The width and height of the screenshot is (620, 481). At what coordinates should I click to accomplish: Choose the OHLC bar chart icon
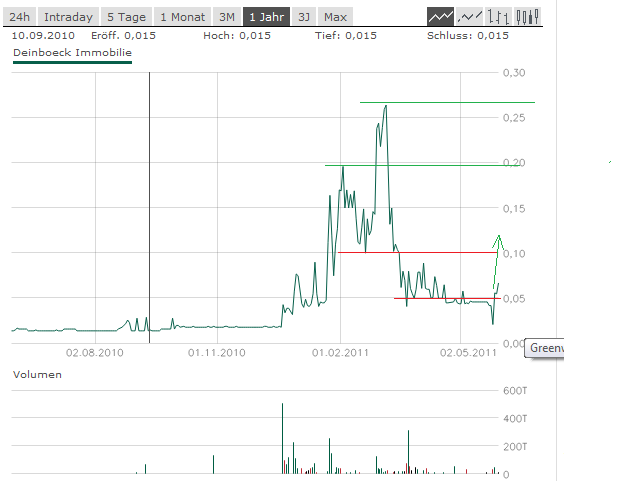pos(498,17)
